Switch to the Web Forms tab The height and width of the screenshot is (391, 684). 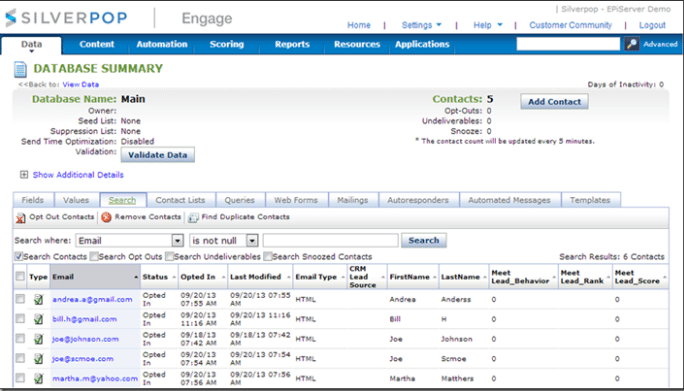(x=296, y=200)
